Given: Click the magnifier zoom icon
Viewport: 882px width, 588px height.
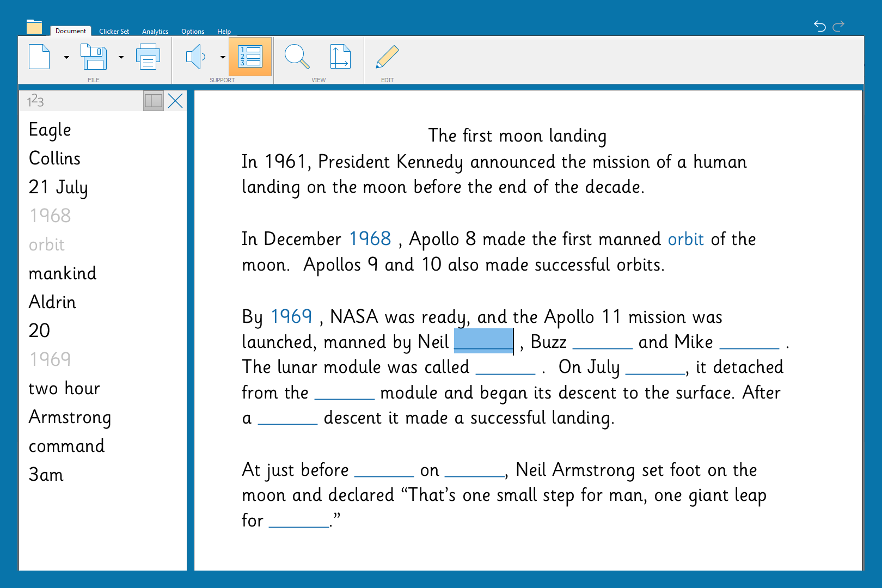Looking at the screenshot, I should [297, 57].
